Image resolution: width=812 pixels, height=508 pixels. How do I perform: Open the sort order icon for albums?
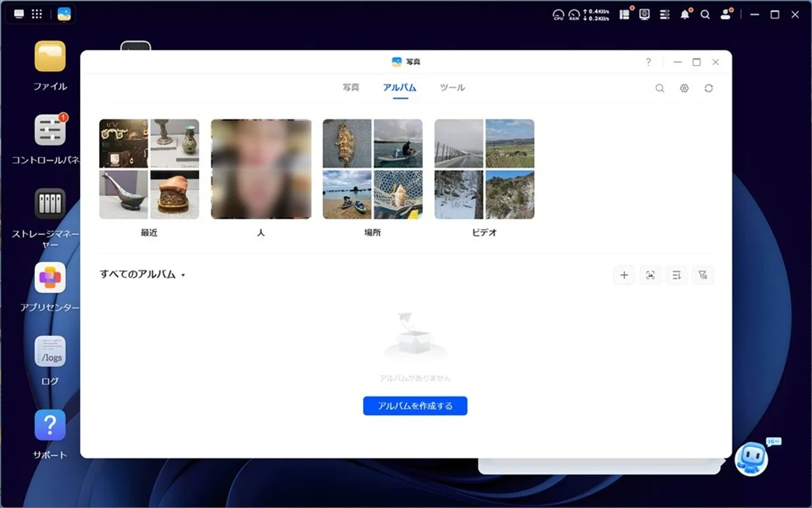[x=676, y=275]
